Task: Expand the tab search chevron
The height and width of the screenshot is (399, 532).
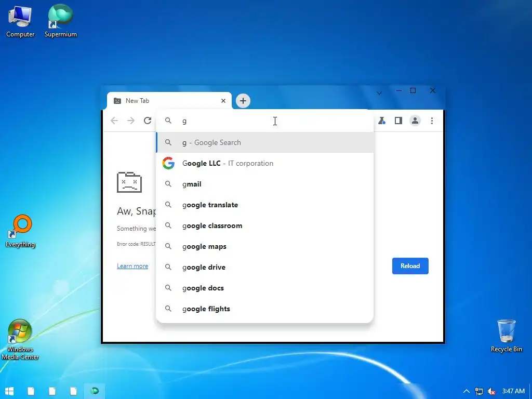Action: pyautogui.click(x=379, y=92)
